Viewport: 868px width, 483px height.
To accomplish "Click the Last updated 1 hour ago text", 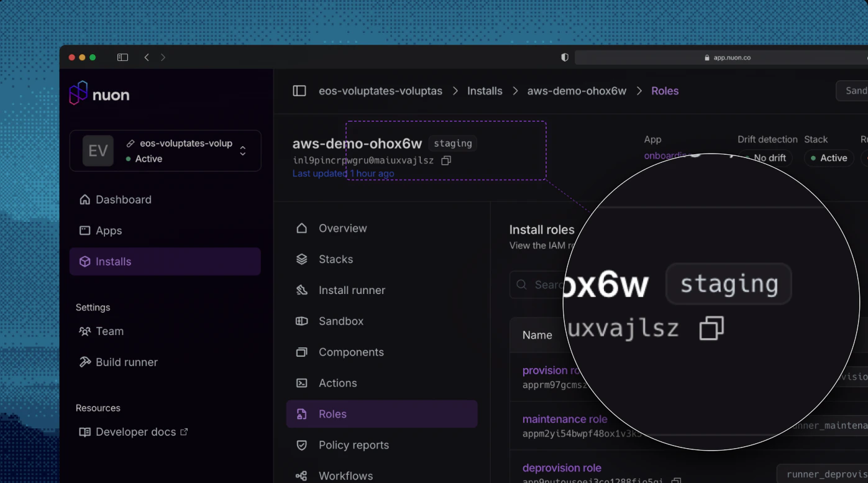I will pyautogui.click(x=343, y=173).
